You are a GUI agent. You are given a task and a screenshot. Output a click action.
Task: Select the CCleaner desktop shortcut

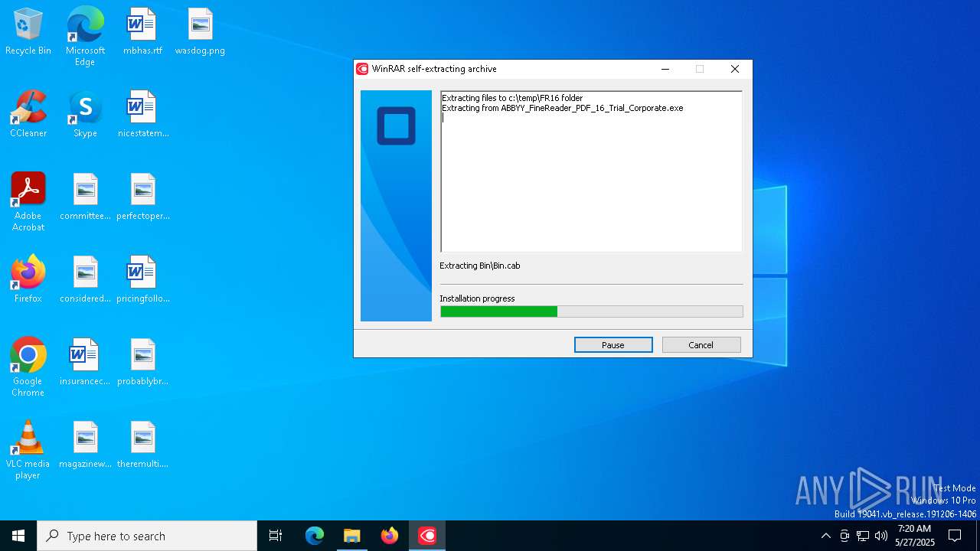click(28, 115)
